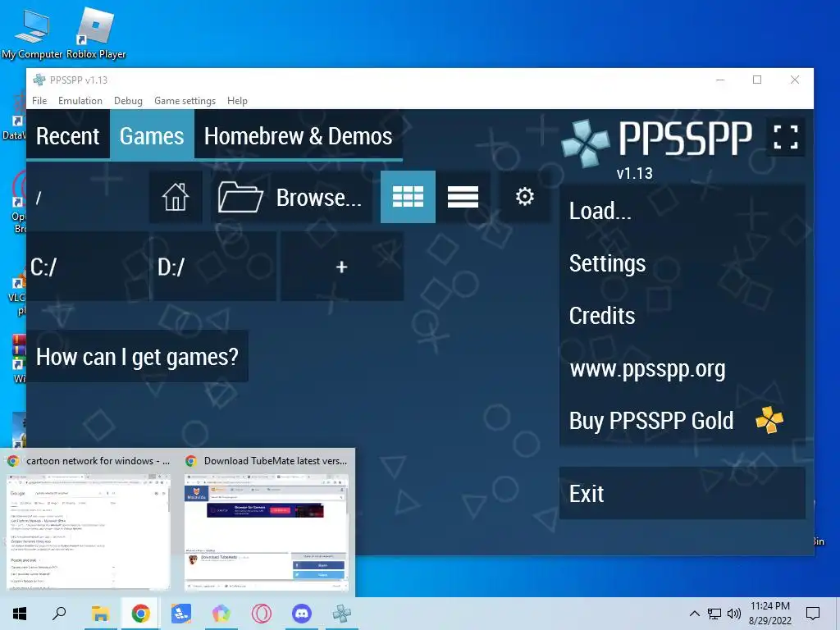Viewport: 840px width, 630px height.
Task: Open the colorful flower-shaped taskbar app
Action: tap(221, 614)
